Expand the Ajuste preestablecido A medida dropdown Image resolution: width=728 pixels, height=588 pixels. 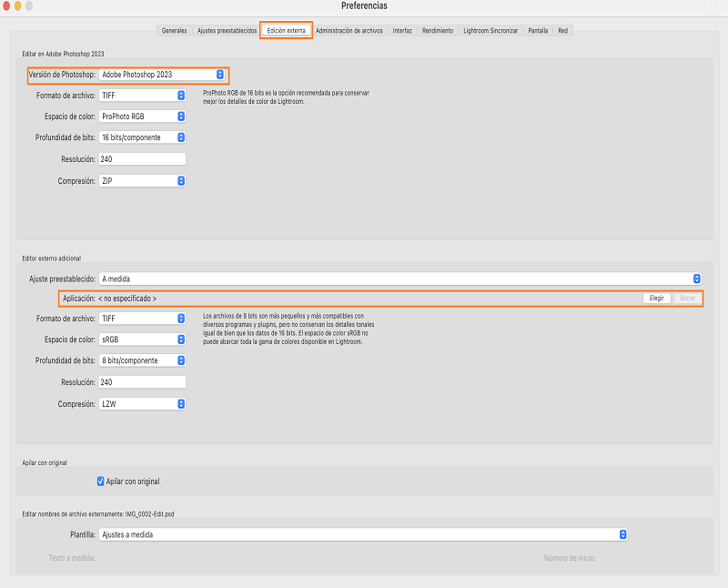point(400,279)
